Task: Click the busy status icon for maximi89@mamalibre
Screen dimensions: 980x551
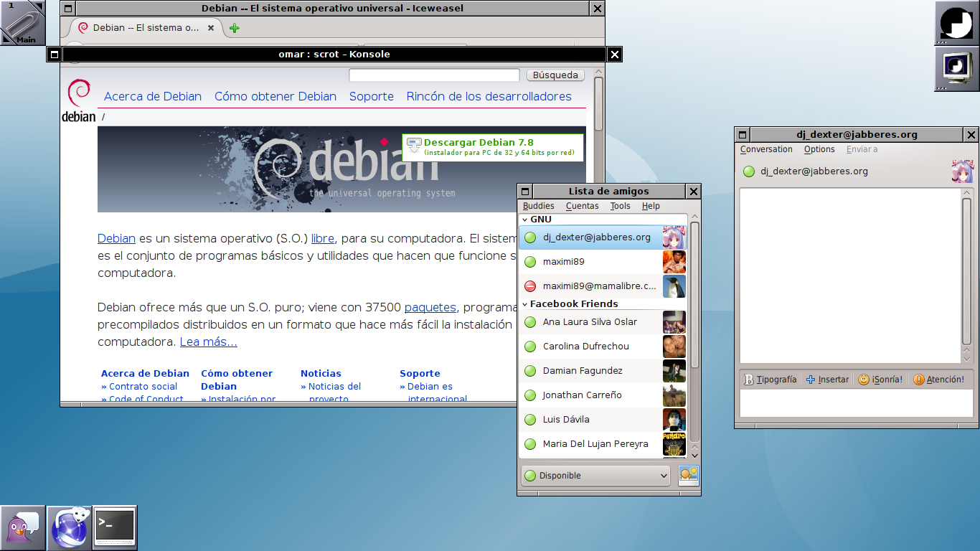Action: 530,286
